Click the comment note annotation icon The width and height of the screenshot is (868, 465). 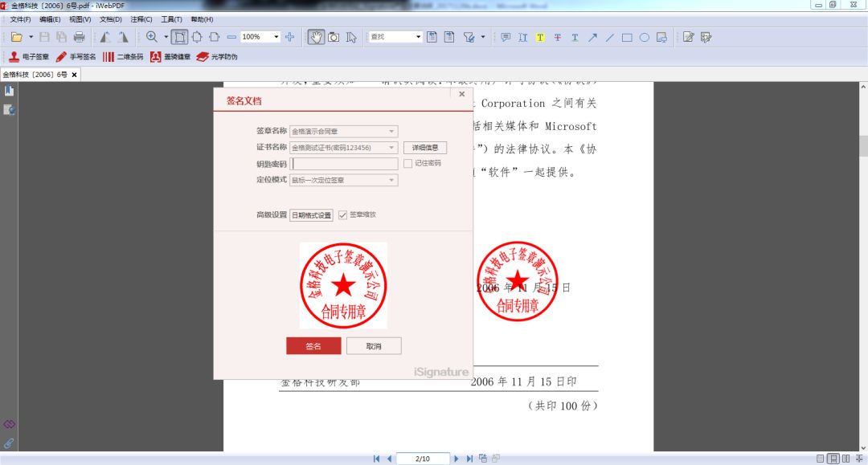tap(506, 37)
